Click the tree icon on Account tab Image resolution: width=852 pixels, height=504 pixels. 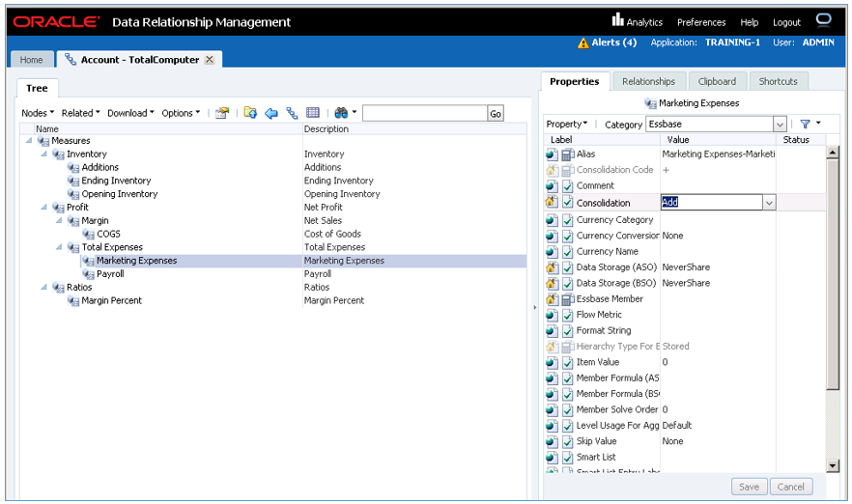(x=71, y=59)
